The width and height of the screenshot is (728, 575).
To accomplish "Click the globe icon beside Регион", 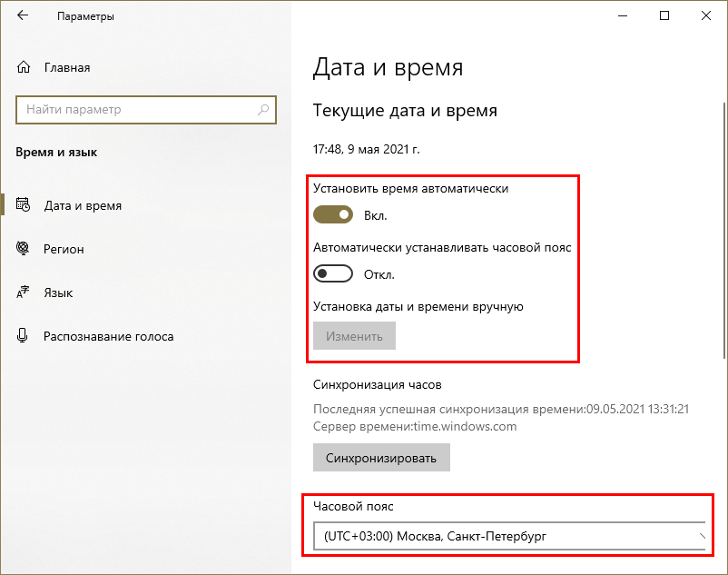I will [x=25, y=249].
